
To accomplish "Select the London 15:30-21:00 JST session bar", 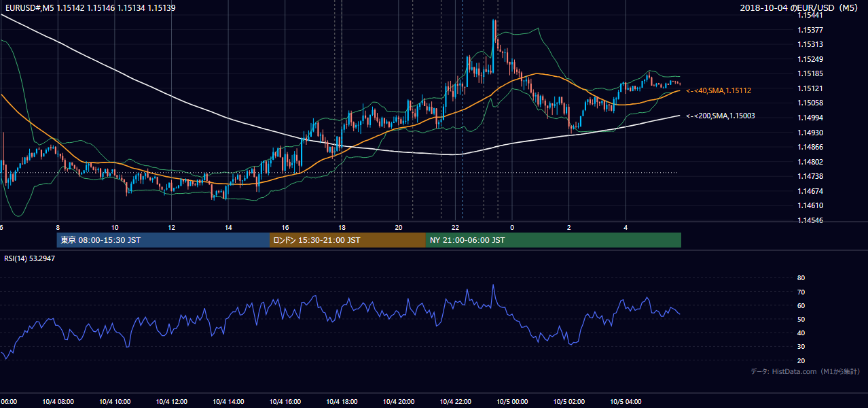I will [348, 240].
